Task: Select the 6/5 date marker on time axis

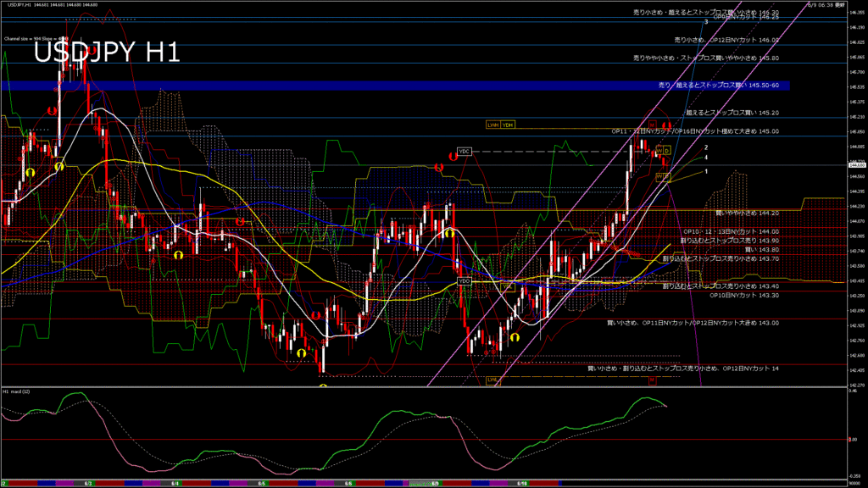Action: tap(261, 484)
